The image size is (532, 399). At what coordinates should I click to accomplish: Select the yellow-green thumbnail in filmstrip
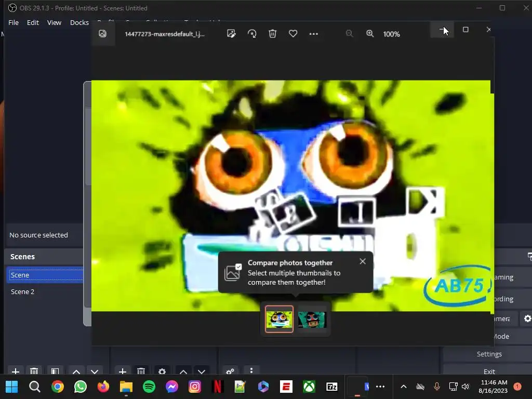(279, 319)
